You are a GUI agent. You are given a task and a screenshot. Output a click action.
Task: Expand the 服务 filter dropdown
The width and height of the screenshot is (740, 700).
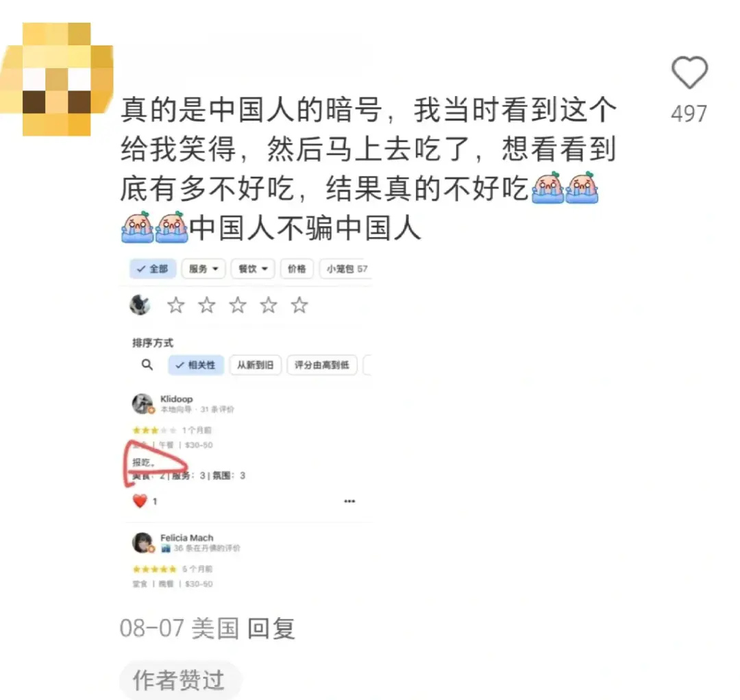(x=203, y=269)
